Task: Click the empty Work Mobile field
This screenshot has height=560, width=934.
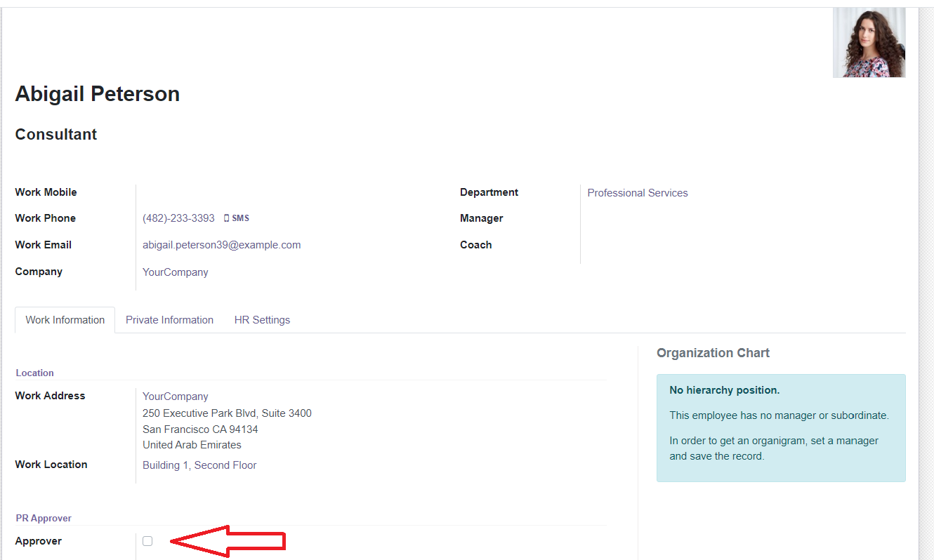Action: pyautogui.click(x=281, y=192)
